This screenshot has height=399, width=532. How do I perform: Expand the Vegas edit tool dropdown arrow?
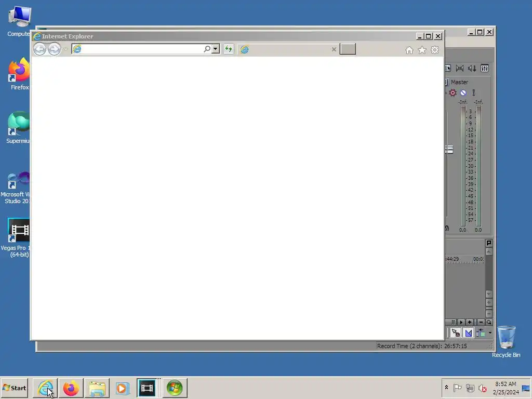pyautogui.click(x=490, y=333)
